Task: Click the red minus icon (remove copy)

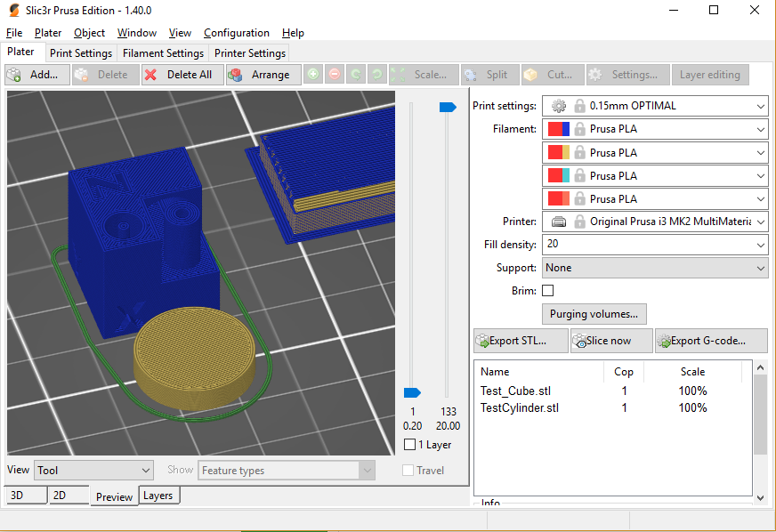Action: point(335,75)
